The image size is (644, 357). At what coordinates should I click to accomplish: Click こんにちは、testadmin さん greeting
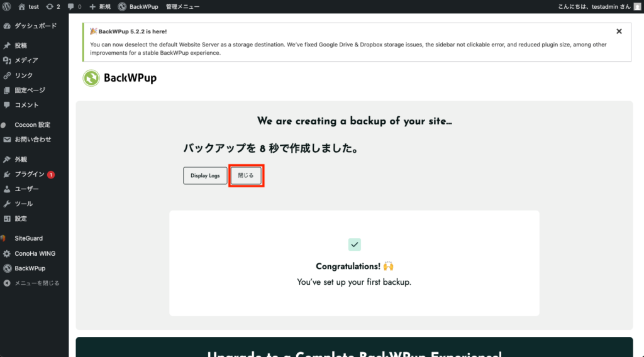pos(594,6)
